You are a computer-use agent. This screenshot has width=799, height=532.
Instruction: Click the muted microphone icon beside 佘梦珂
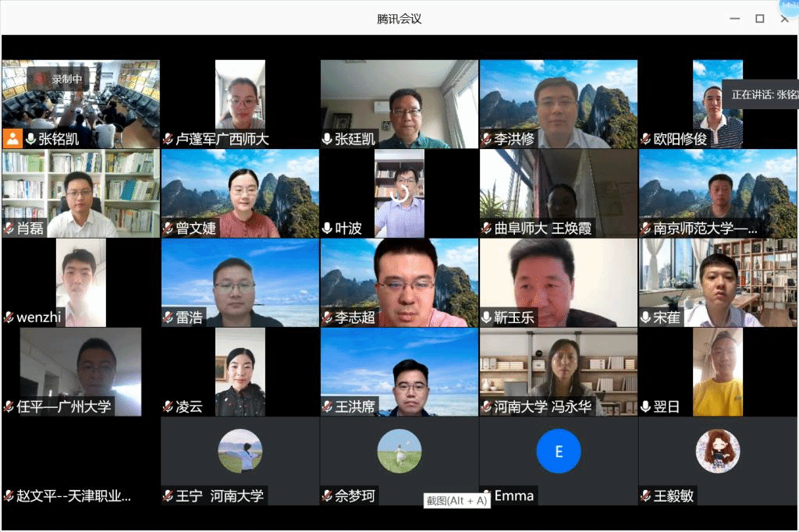(x=327, y=495)
